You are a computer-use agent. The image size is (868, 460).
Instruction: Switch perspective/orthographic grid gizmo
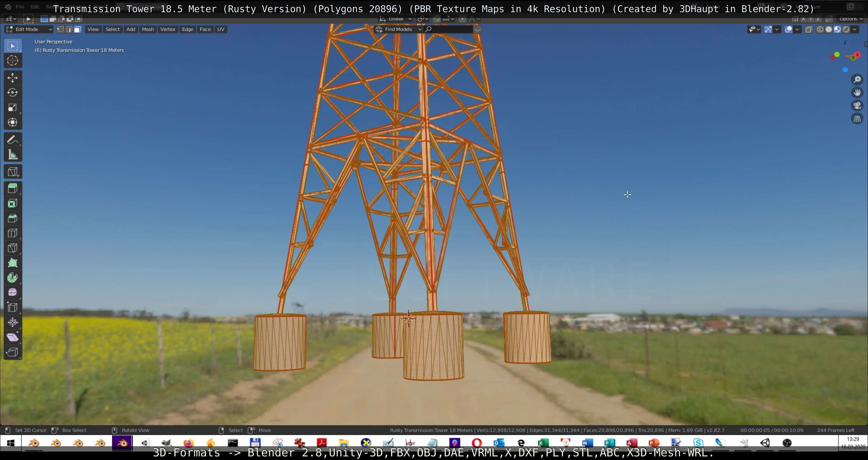(x=857, y=119)
